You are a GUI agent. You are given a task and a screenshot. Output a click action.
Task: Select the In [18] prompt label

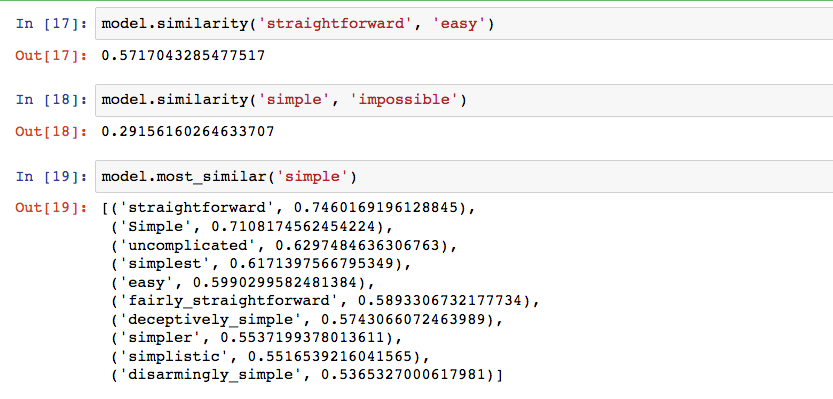[x=52, y=100]
